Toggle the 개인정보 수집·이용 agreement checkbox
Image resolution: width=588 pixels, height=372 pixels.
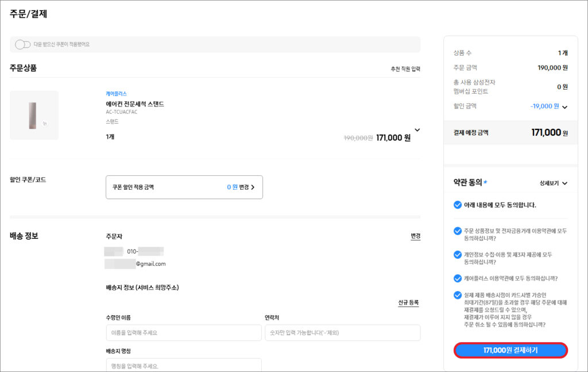tap(458, 255)
